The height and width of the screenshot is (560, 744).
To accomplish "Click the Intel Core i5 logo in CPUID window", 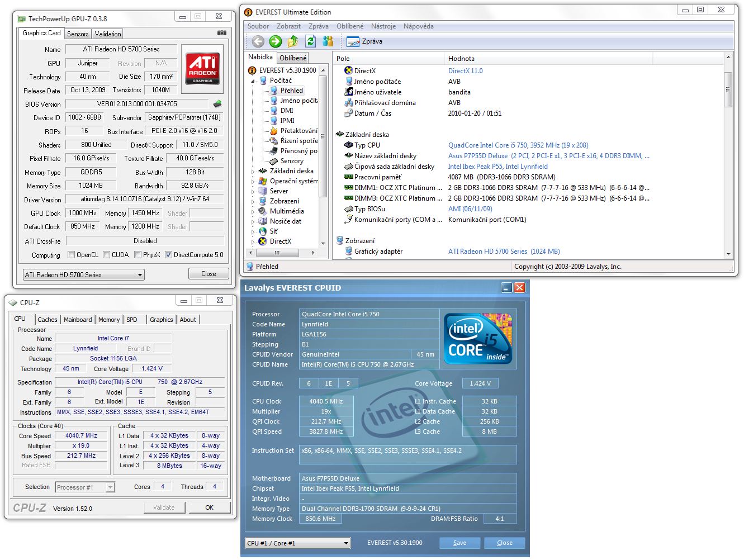I will click(478, 338).
